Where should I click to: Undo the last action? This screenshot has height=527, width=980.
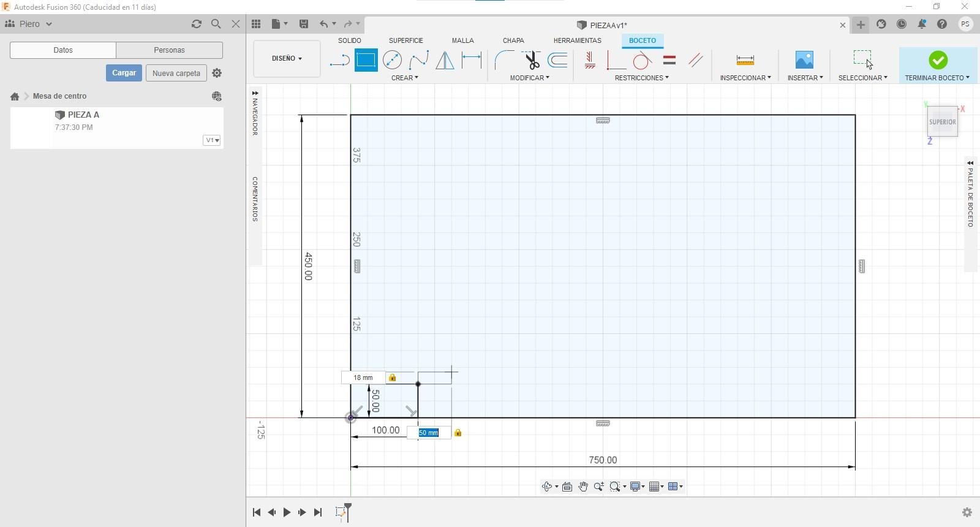click(x=323, y=24)
